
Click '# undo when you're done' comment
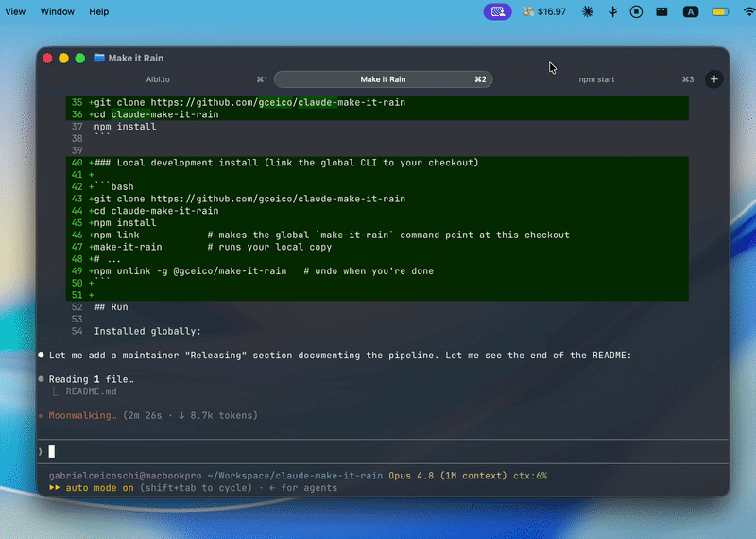pyautogui.click(x=369, y=271)
